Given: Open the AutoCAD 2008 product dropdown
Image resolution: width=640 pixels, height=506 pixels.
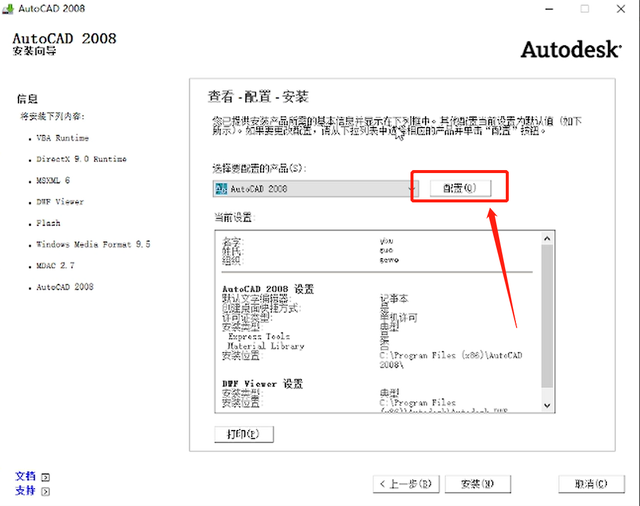Looking at the screenshot, I should (315, 189).
